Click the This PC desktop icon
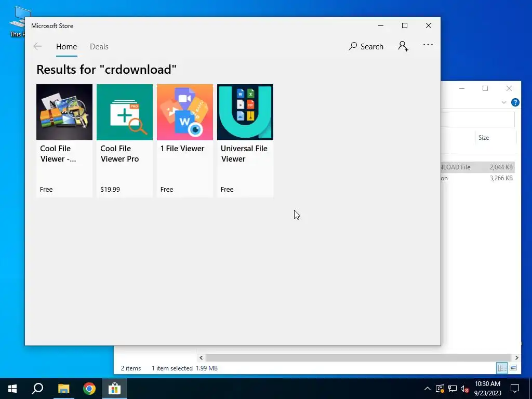 pyautogui.click(x=18, y=22)
